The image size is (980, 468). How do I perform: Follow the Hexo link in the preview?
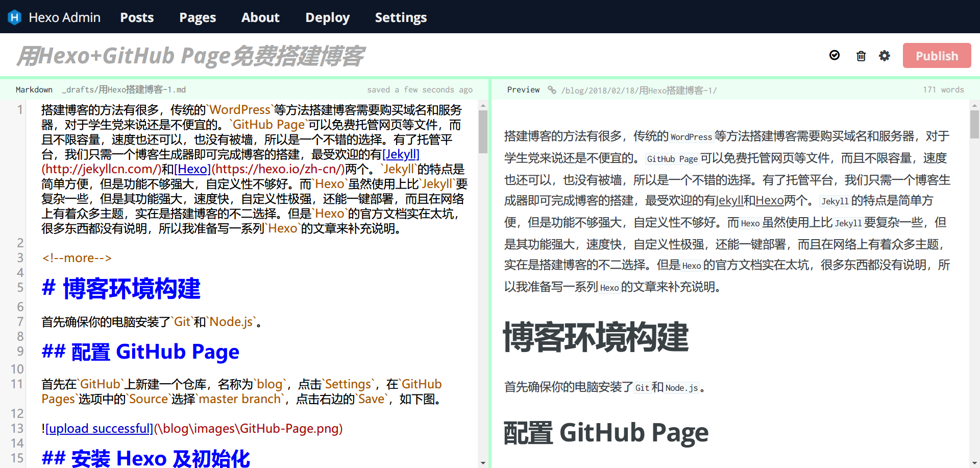769,201
